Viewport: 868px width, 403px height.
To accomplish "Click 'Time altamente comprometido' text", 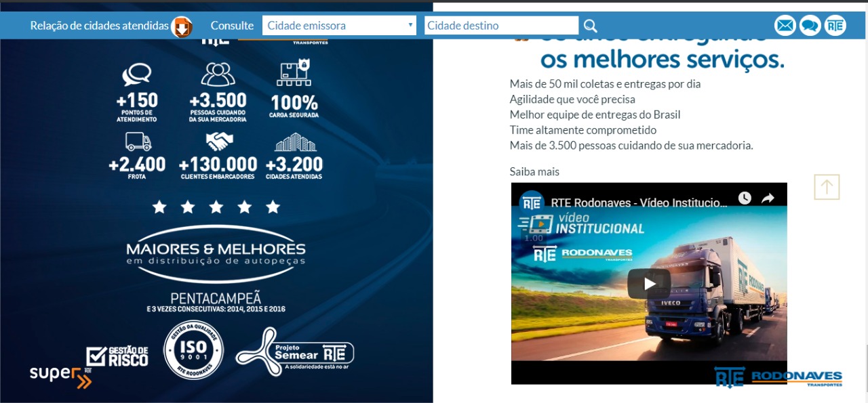I will pos(583,130).
